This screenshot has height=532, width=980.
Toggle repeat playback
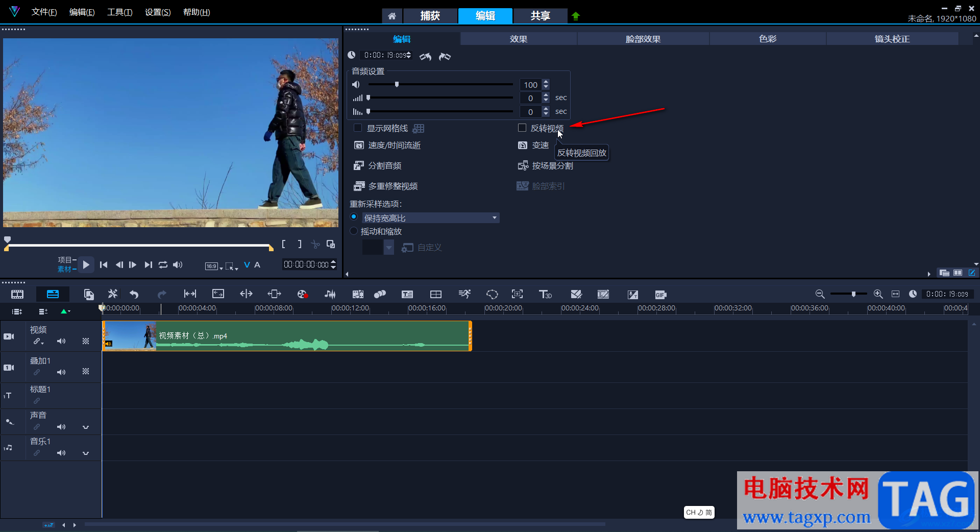[163, 264]
